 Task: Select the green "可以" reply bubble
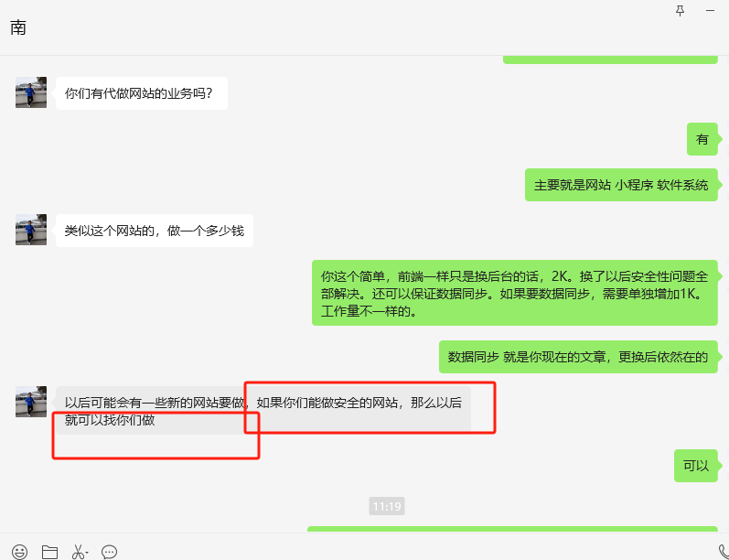(x=696, y=466)
